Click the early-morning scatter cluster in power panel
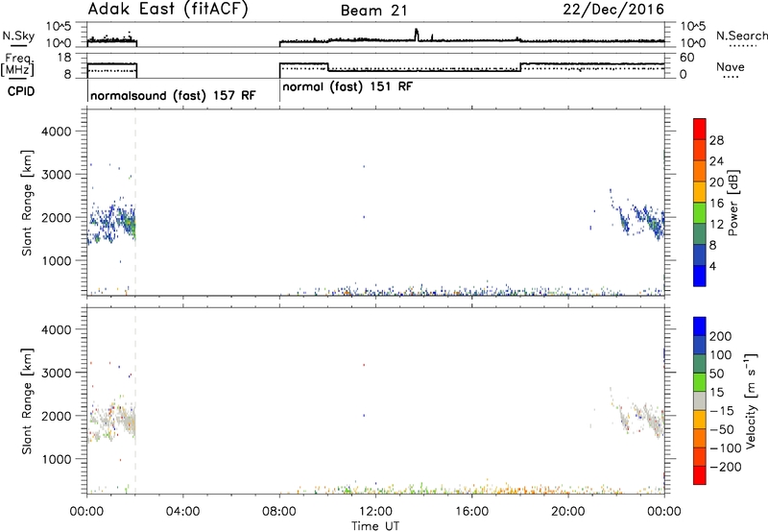768x532 pixels. click(111, 223)
